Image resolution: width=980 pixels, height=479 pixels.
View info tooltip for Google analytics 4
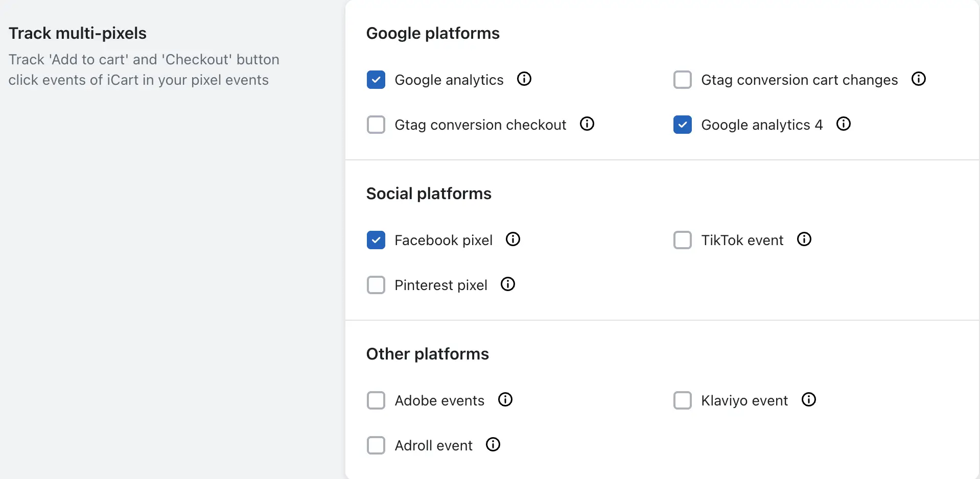point(844,124)
